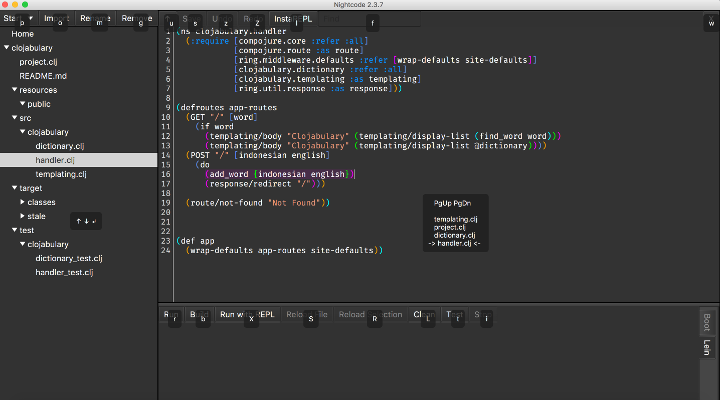This screenshot has width=720, height=400.
Task: Expand the classes folder
Action: click(x=22, y=202)
